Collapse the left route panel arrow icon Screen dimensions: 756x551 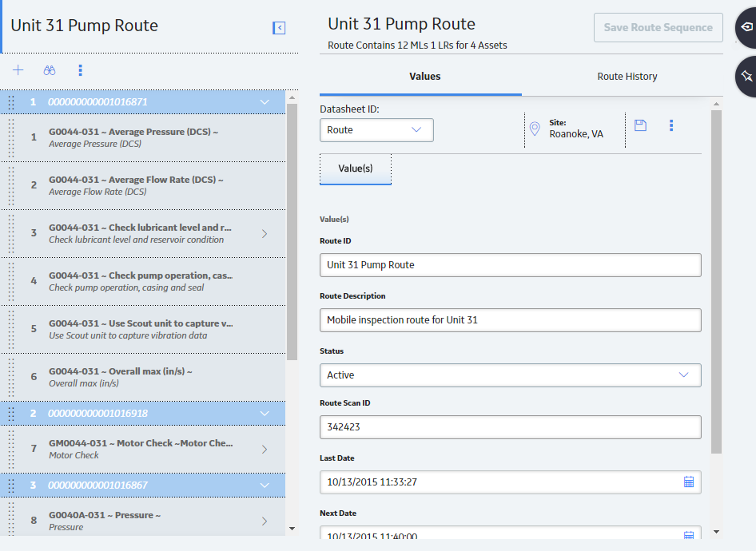pos(279,28)
